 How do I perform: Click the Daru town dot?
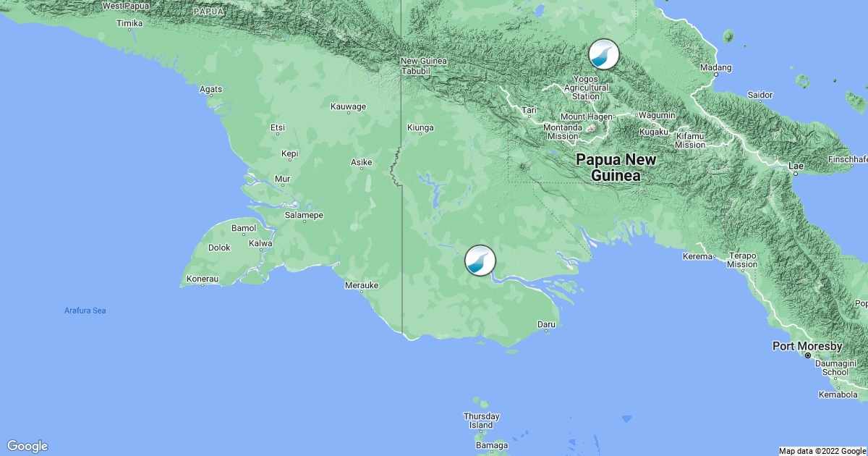click(x=548, y=332)
